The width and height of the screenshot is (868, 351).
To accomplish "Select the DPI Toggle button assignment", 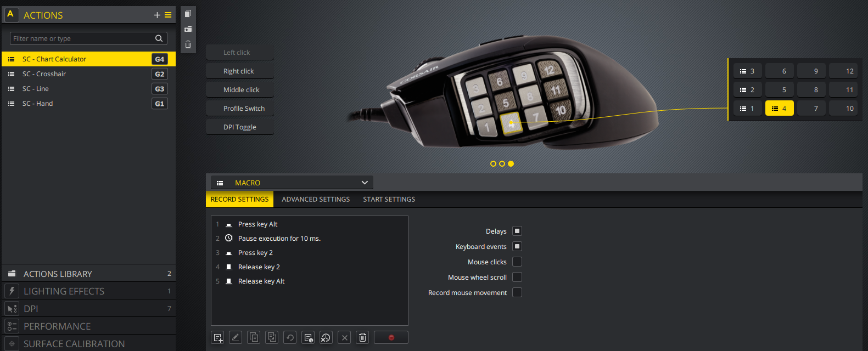I will (x=239, y=127).
